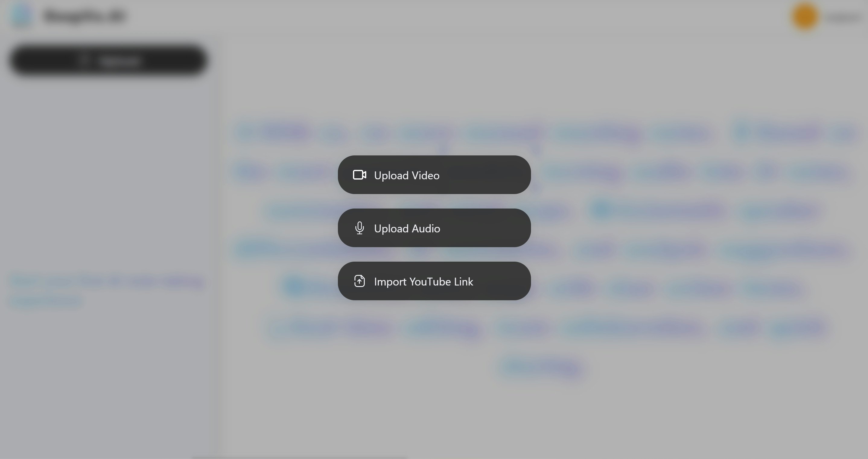Click the blurred black Upload button in sidebar
Screen dimensions: 868x459
click(x=108, y=60)
